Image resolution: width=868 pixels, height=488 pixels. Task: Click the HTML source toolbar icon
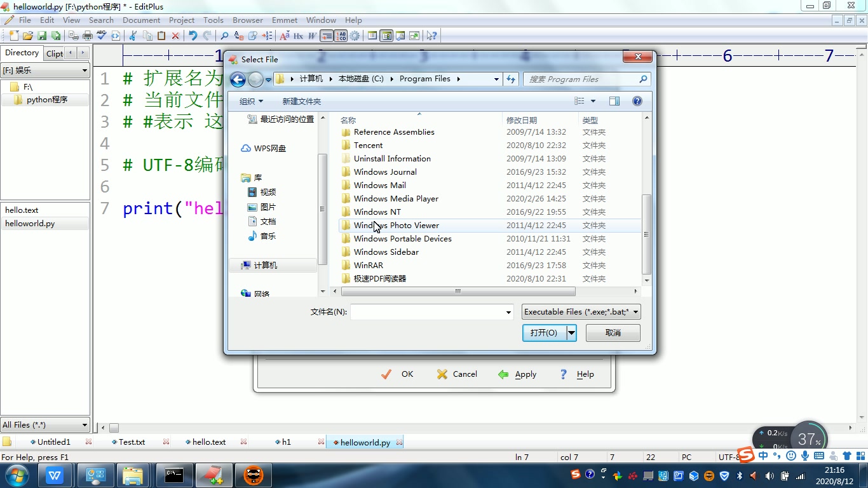click(x=114, y=36)
